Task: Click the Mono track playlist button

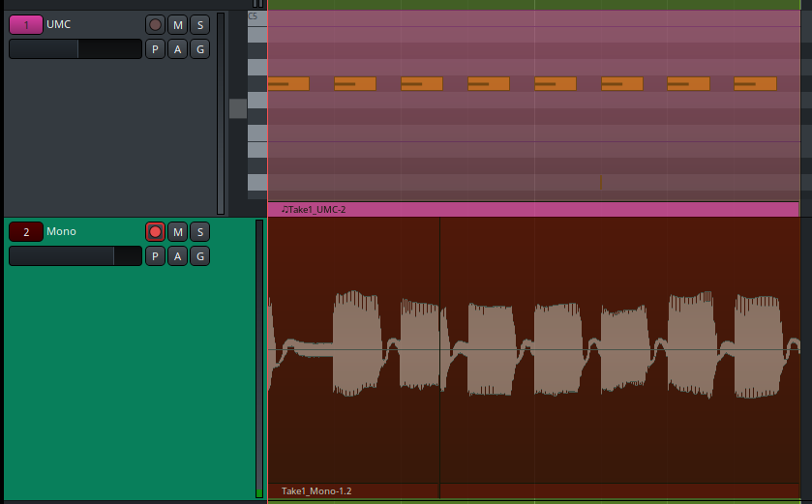Action: pyautogui.click(x=155, y=255)
